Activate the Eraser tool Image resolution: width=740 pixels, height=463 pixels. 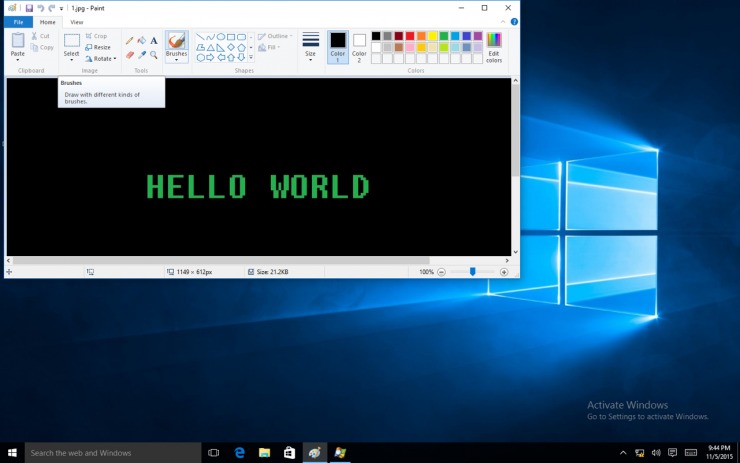tap(129, 55)
